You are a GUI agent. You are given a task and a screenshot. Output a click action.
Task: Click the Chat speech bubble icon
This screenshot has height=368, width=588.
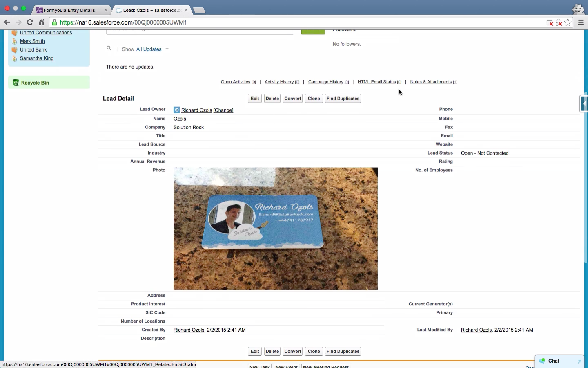click(x=542, y=361)
